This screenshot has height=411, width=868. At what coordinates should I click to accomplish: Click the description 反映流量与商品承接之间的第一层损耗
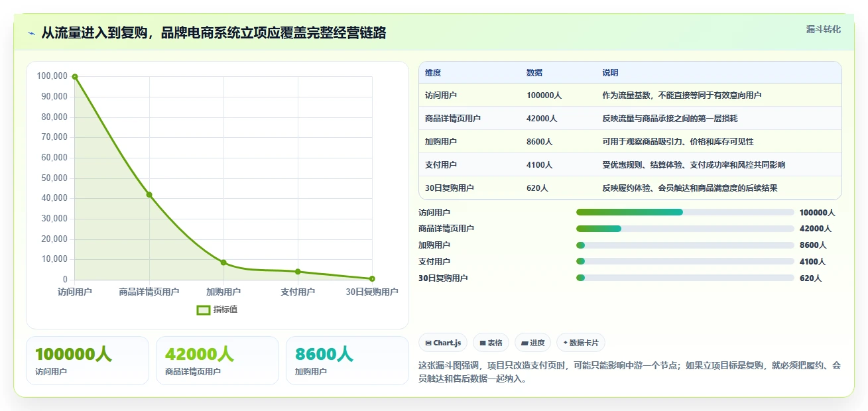(670, 119)
